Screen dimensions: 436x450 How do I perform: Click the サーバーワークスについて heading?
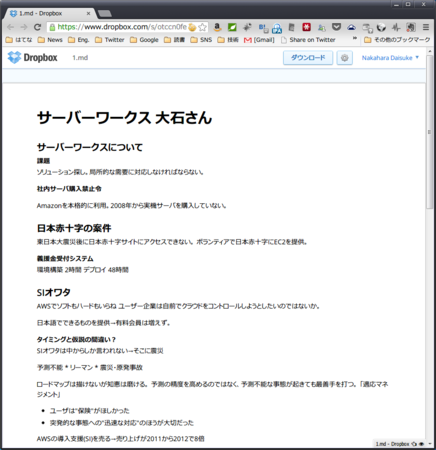pyautogui.click(x=90, y=147)
